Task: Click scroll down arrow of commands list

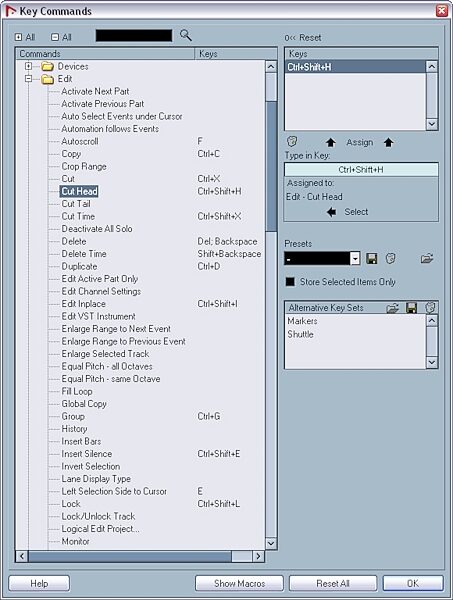Action: point(271,543)
